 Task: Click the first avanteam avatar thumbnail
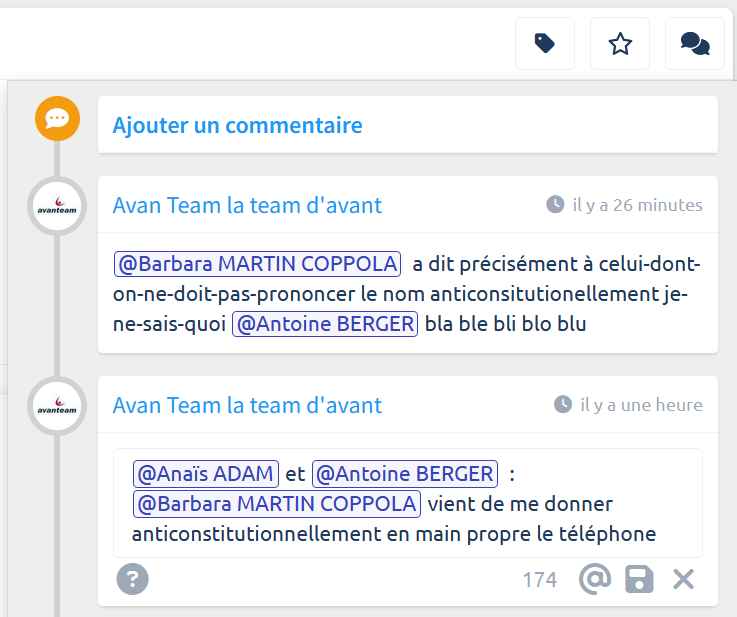pyautogui.click(x=57, y=206)
